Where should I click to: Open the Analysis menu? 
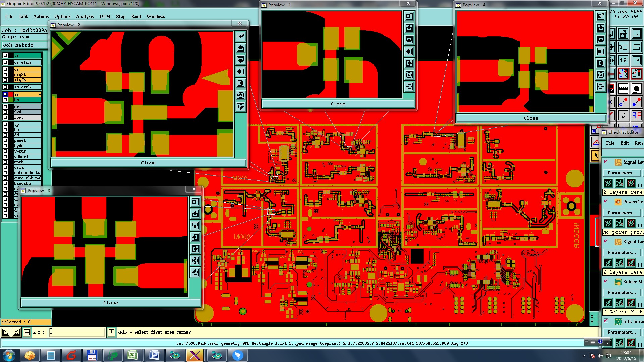click(x=85, y=16)
